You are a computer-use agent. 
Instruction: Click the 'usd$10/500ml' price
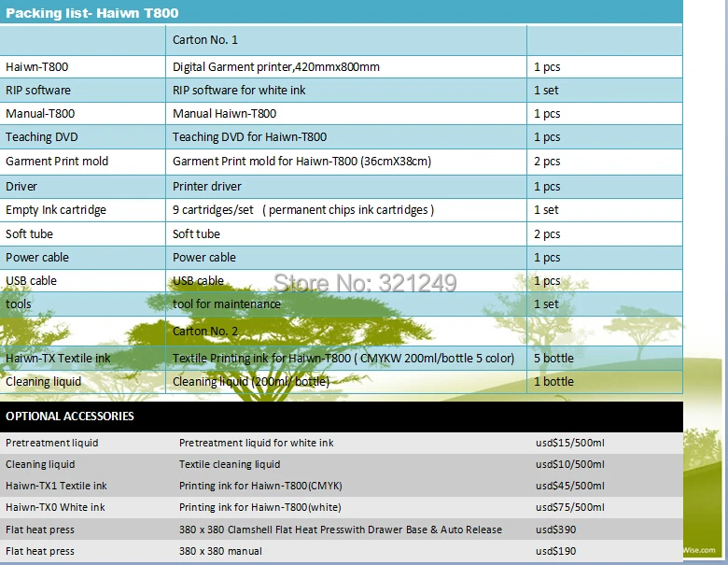click(569, 464)
